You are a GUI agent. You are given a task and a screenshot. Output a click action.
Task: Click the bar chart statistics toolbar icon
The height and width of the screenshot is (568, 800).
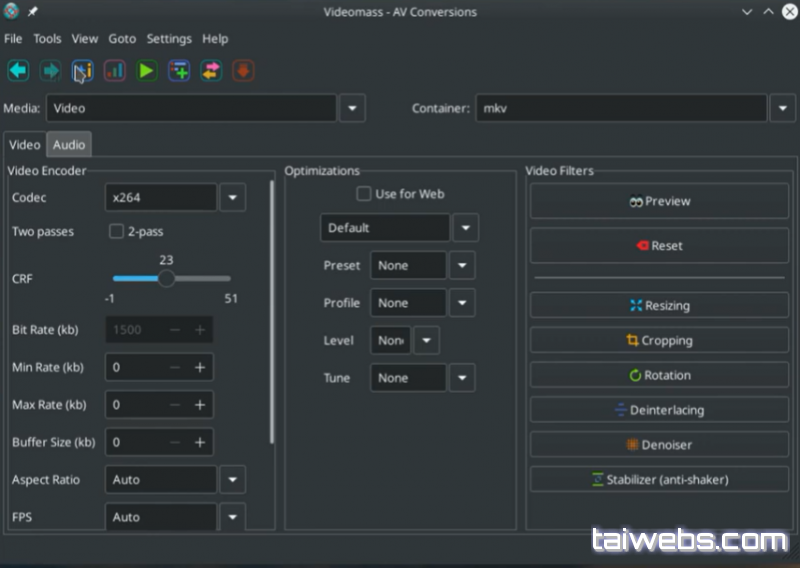tap(114, 71)
